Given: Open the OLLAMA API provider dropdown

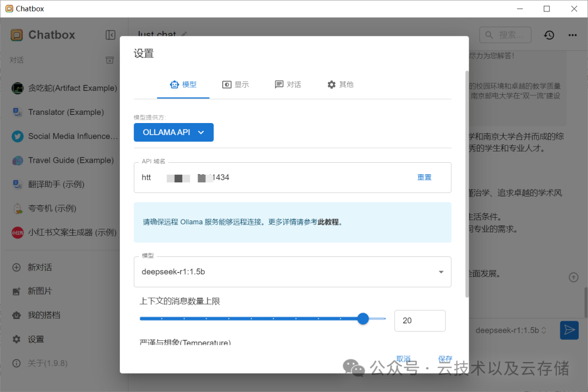Looking at the screenshot, I should (174, 132).
